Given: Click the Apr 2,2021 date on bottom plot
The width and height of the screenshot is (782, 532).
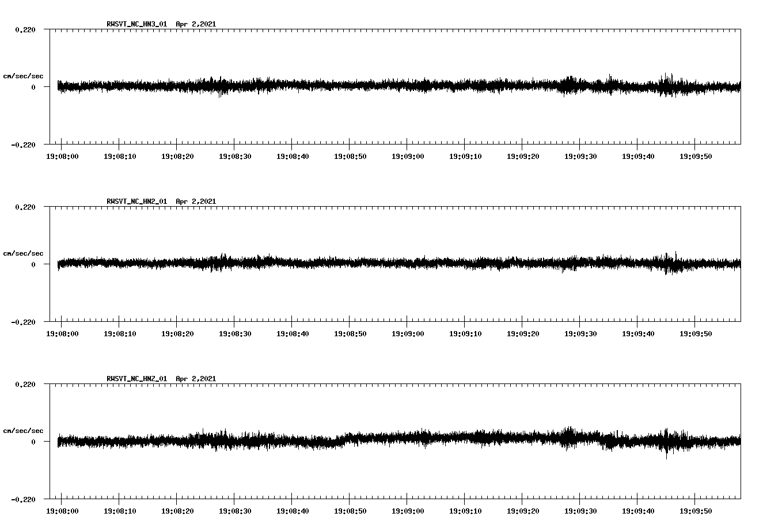Looking at the screenshot, I should pyautogui.click(x=196, y=379).
